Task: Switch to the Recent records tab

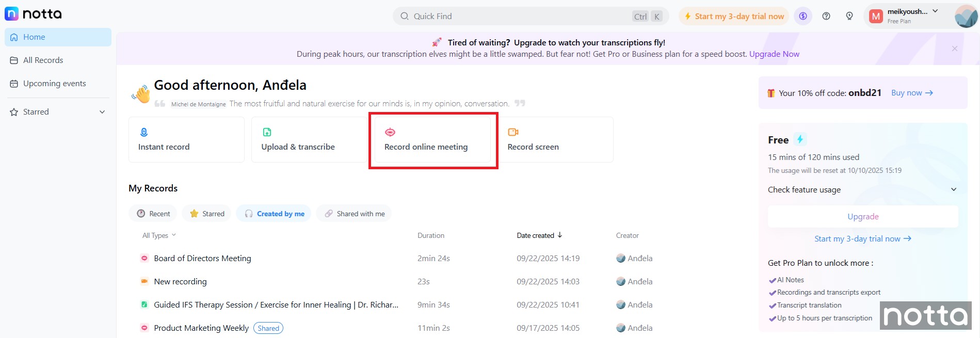Action: 153,214
